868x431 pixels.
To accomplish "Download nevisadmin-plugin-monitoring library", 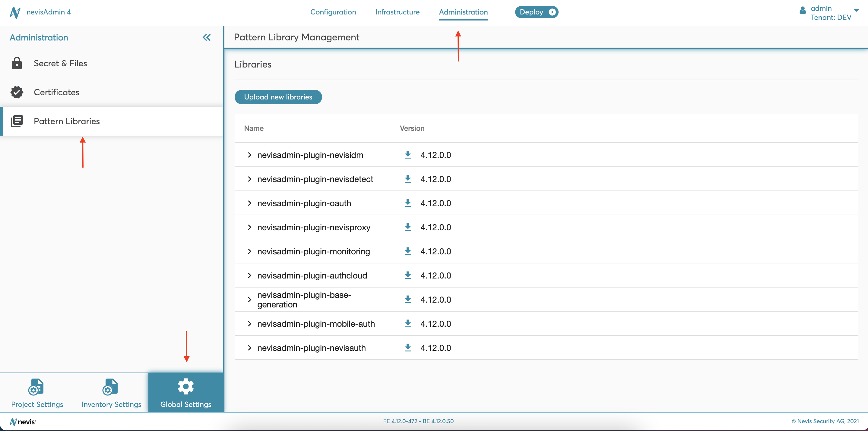I will click(x=408, y=252).
